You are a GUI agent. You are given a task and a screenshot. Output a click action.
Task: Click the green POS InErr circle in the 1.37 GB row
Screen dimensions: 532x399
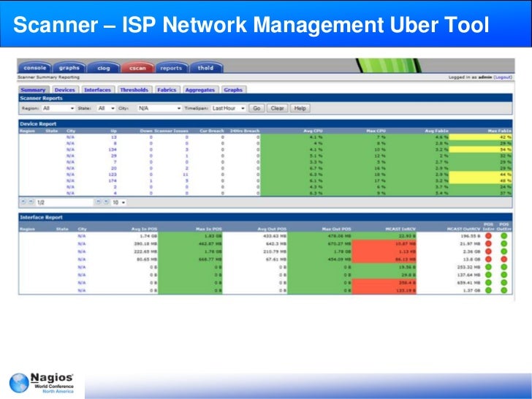pos(488,290)
